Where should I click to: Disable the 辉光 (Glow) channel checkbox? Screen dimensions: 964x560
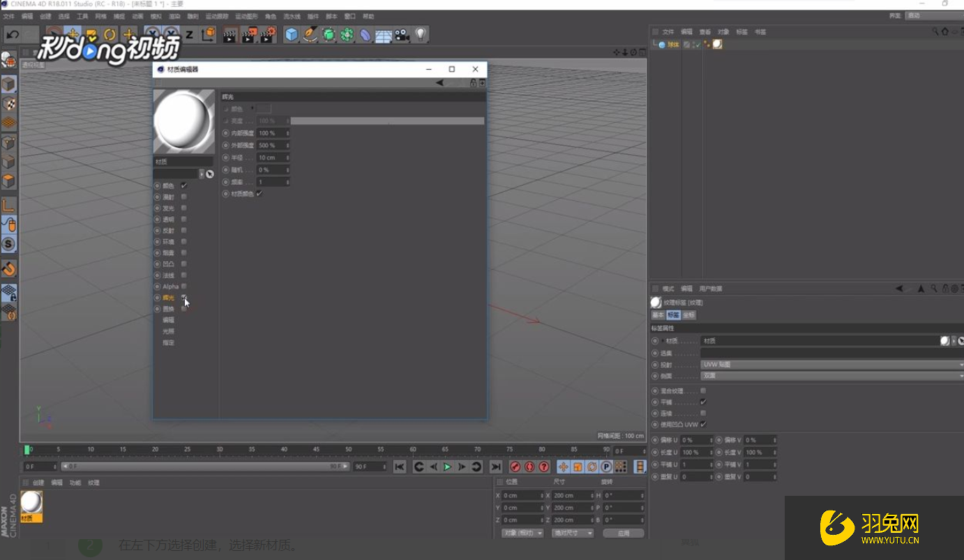coord(184,298)
